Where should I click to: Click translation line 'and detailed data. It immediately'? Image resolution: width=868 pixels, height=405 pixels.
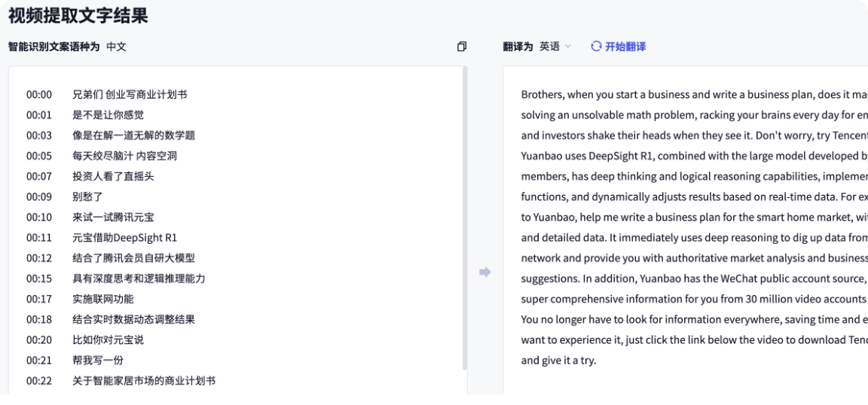coord(694,238)
